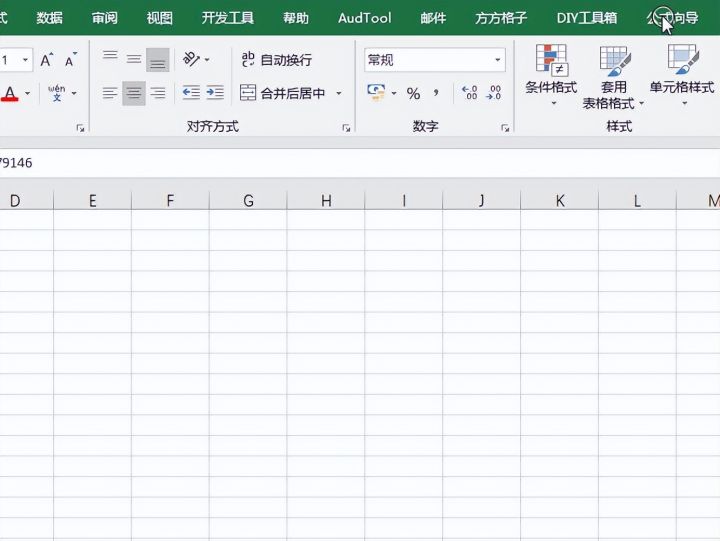The width and height of the screenshot is (720, 541).
Task: Open 套用表格格式 table styles
Action: (613, 77)
